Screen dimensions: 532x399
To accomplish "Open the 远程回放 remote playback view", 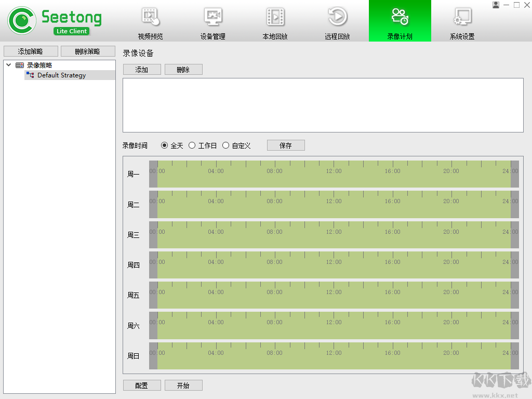I will [337, 21].
